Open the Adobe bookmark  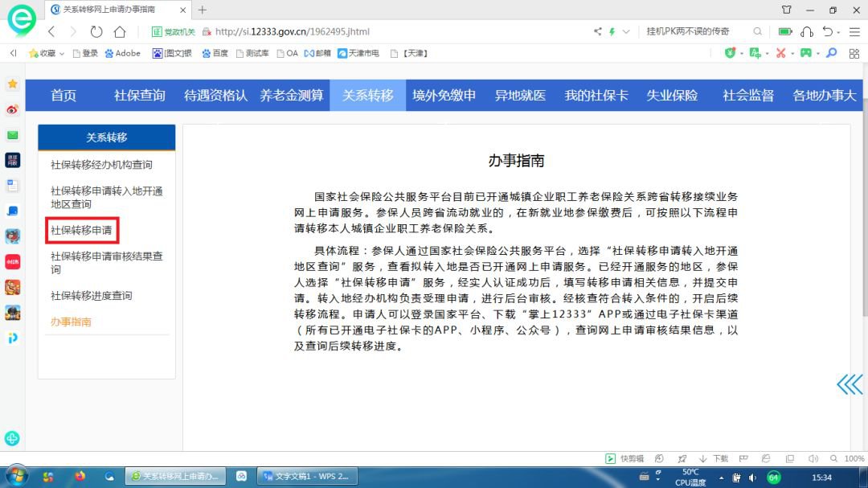click(x=122, y=53)
